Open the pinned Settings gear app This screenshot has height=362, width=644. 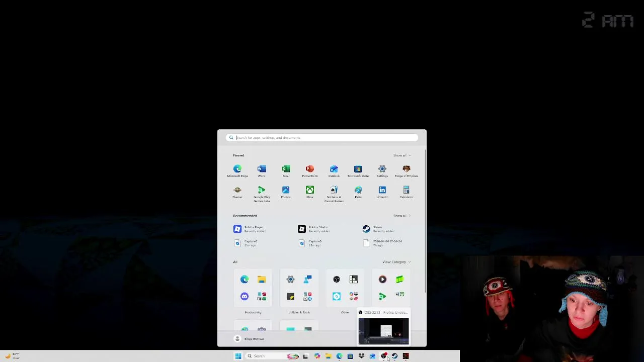click(x=382, y=170)
